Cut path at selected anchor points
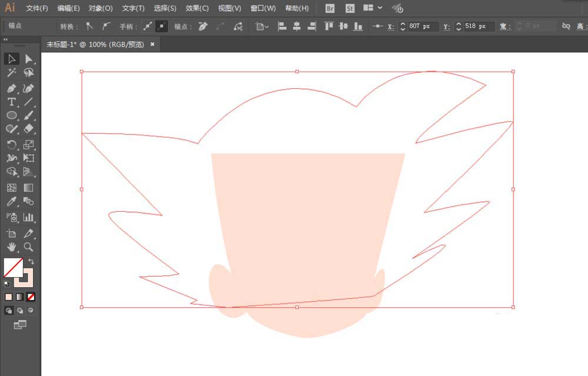 (x=238, y=26)
